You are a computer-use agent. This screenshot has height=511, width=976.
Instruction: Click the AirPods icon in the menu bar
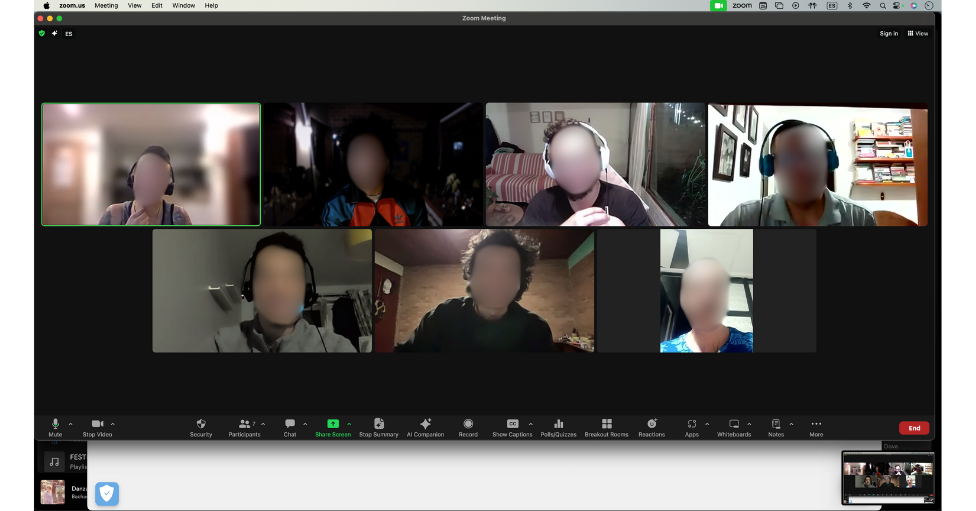[x=812, y=6]
